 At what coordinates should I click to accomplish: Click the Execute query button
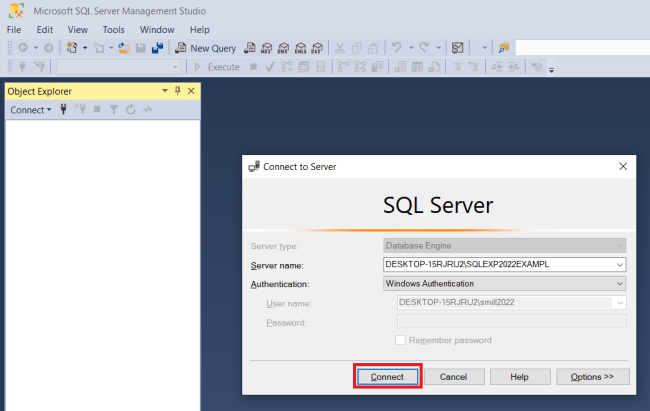point(217,67)
